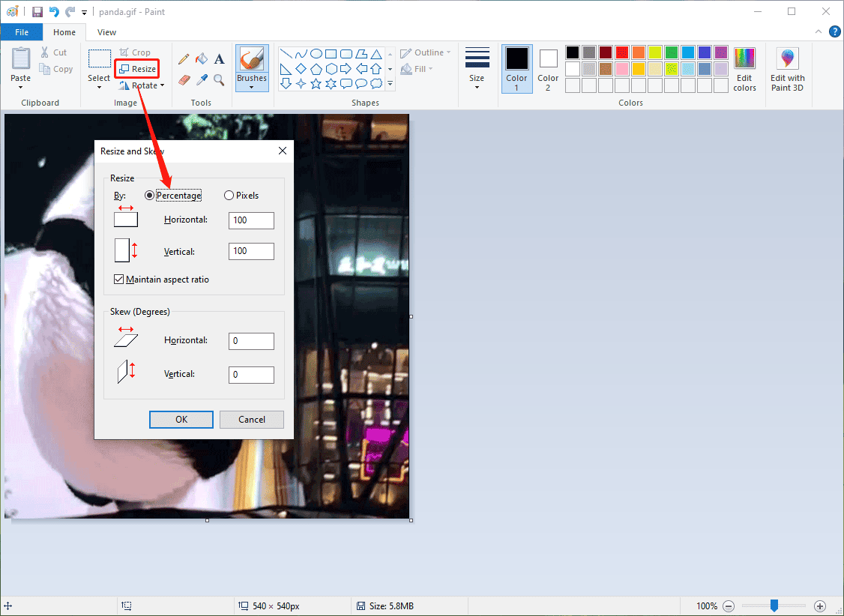Image resolution: width=844 pixels, height=616 pixels.
Task: Switch to the View tab
Action: pos(106,32)
